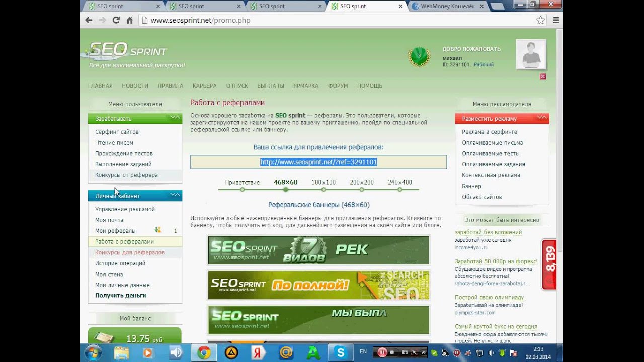This screenshot has width=644, height=362.
Task: Click the red X below the avatar
Action: tap(543, 76)
